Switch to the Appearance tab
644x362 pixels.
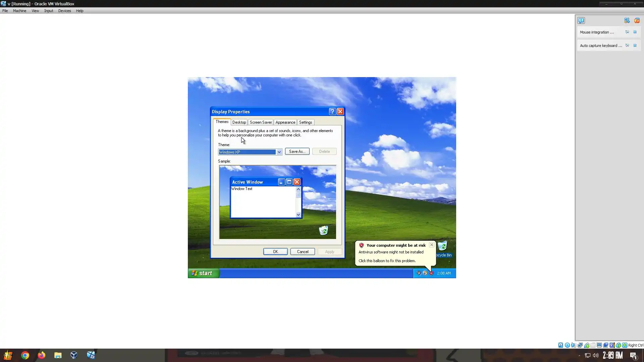point(285,122)
